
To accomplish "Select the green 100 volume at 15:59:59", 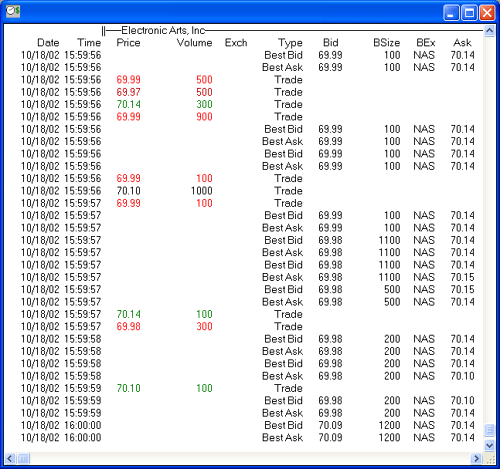I will tap(204, 388).
